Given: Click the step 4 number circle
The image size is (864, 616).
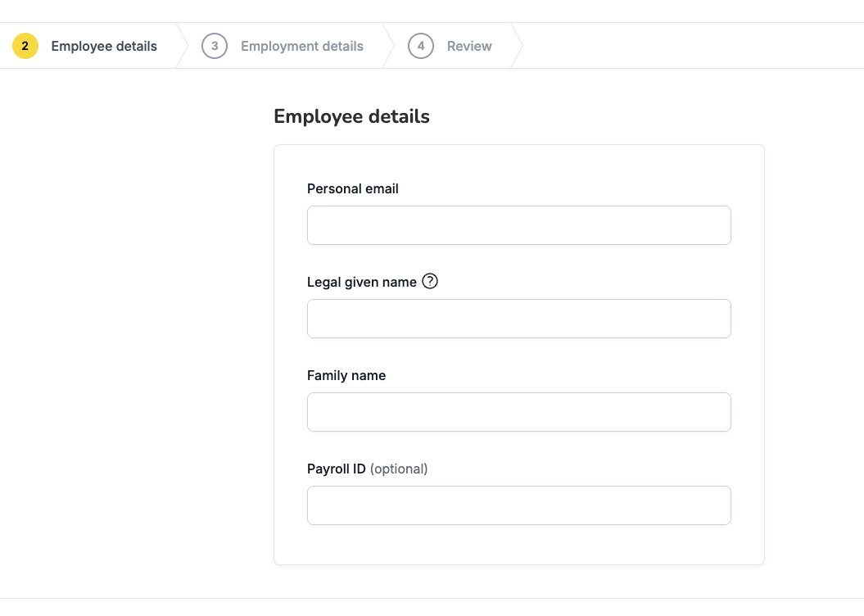Looking at the screenshot, I should point(421,46).
